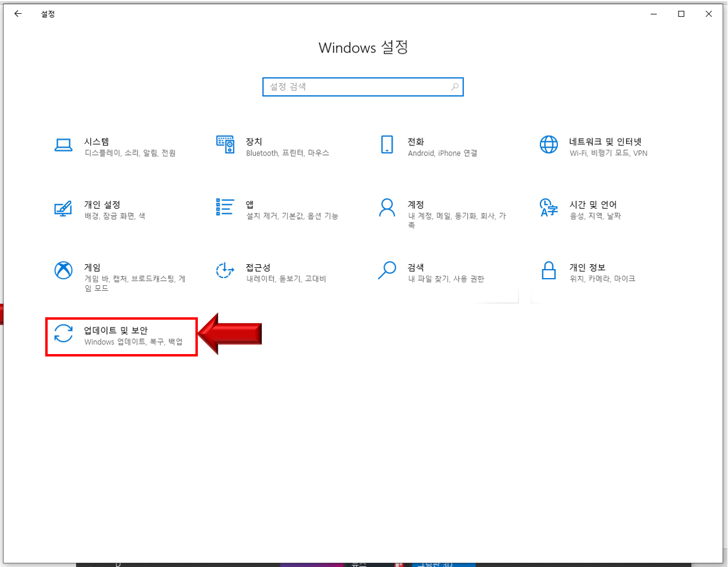Click the 접근성 dotted clock icon
The height and width of the screenshot is (567, 728).
pos(225,270)
